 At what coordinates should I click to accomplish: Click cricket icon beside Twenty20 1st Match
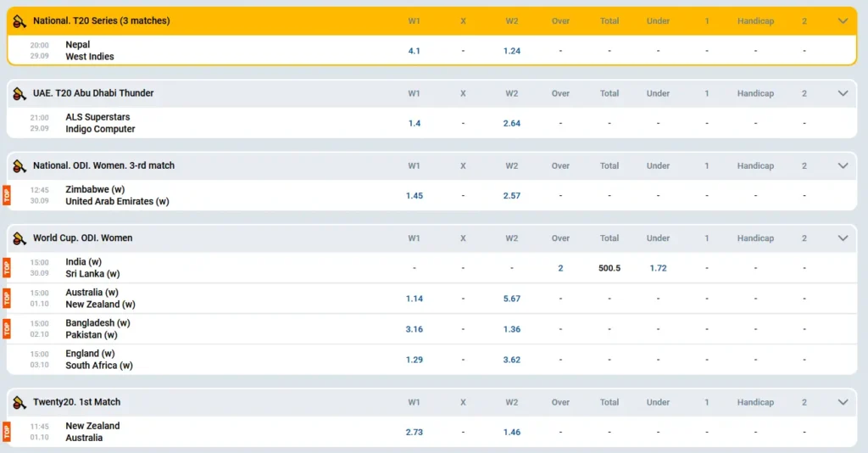click(x=19, y=402)
